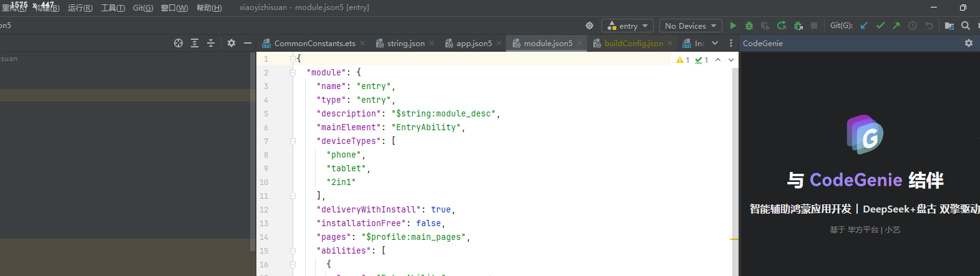The width and height of the screenshot is (980, 276).
Task: Close the string.json tab
Action: 432,43
